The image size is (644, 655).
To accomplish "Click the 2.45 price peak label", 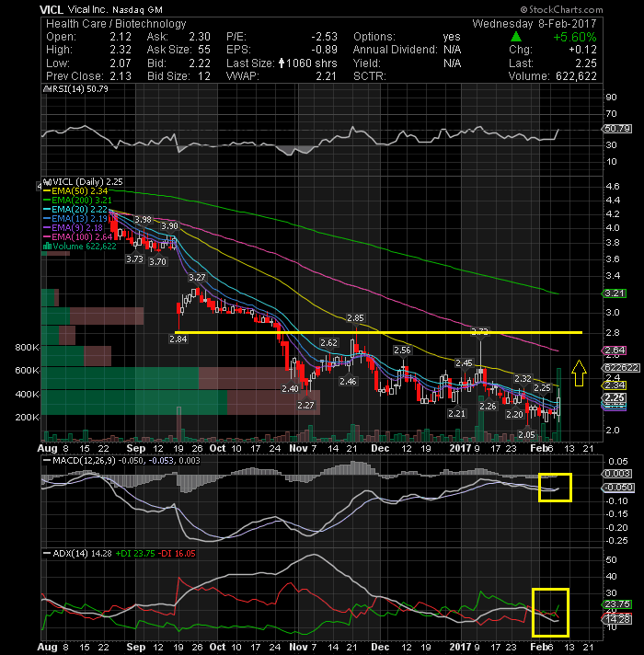I will (464, 363).
